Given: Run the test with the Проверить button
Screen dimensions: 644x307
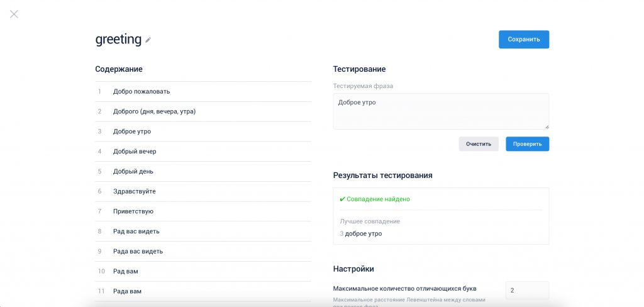Looking at the screenshot, I should (527, 144).
